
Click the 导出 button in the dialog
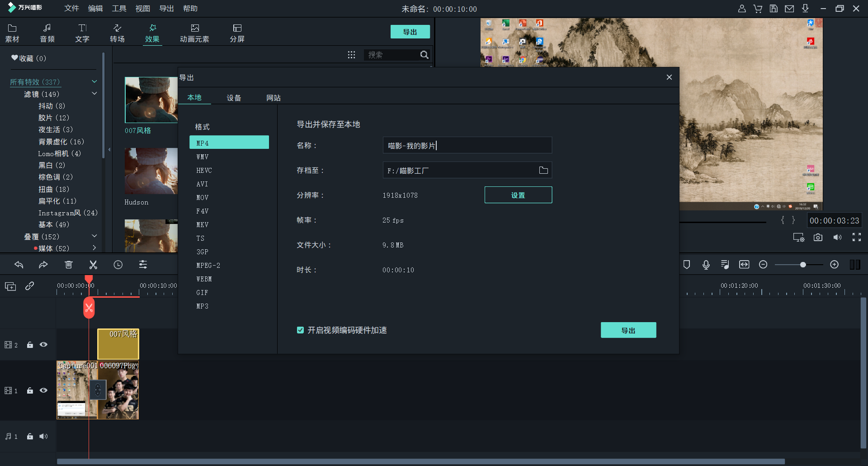[628, 330]
